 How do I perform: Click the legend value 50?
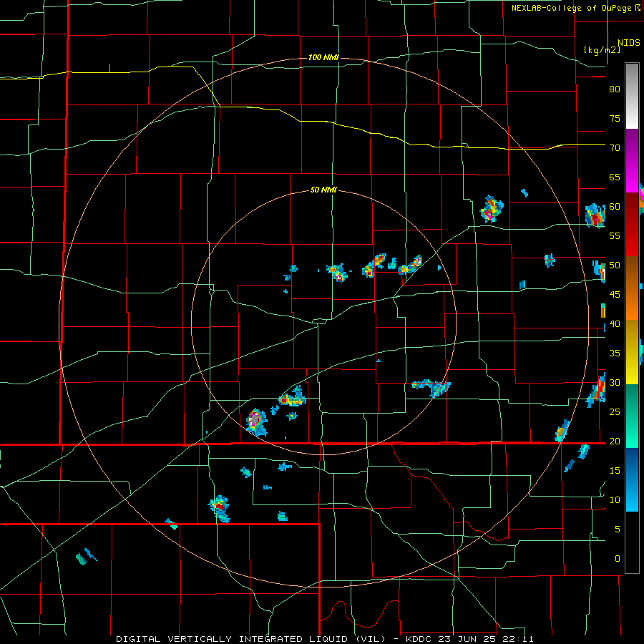pos(615,265)
